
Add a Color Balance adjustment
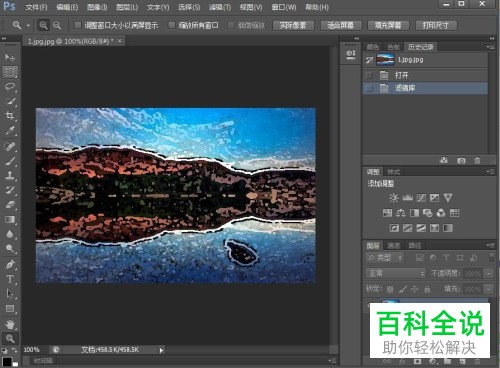click(x=401, y=213)
